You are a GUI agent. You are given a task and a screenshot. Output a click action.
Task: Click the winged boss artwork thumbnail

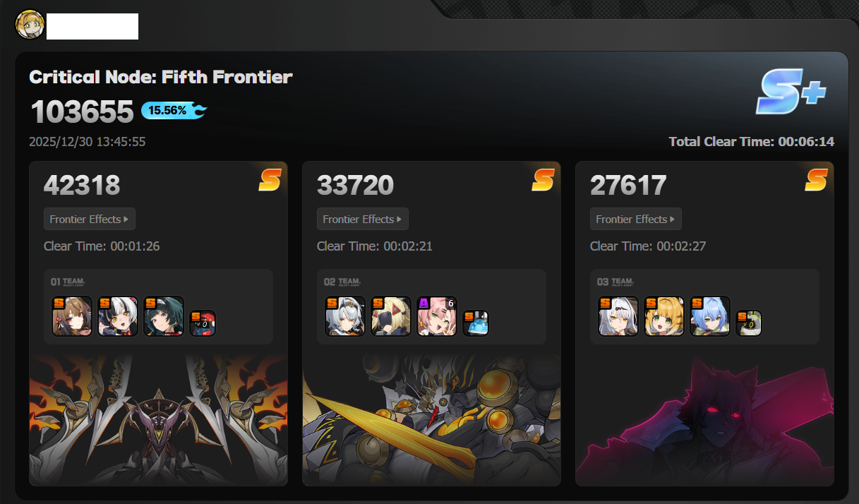(158, 420)
